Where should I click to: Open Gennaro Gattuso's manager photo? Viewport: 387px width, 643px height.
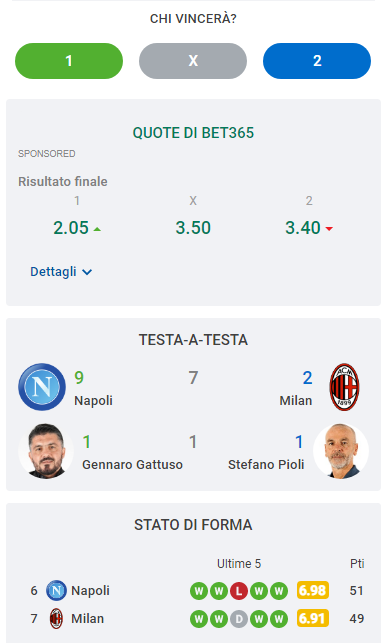pyautogui.click(x=46, y=451)
